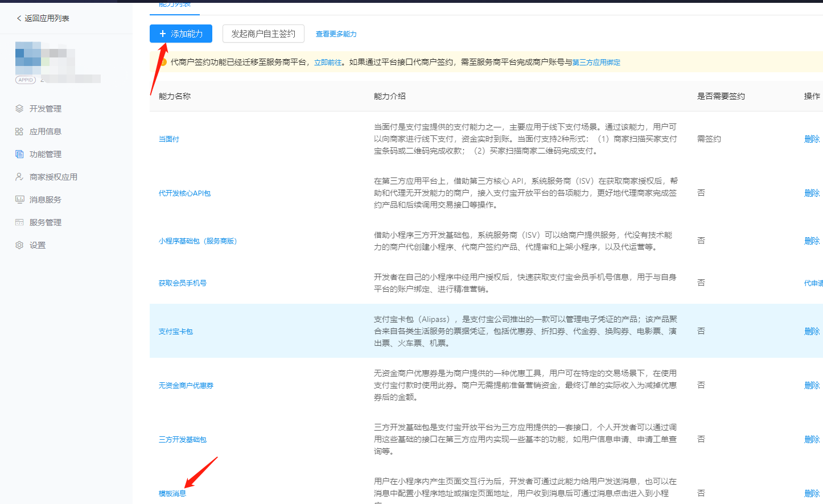Open the 支付宝卡包 capability link
The image size is (823, 504).
coord(176,332)
